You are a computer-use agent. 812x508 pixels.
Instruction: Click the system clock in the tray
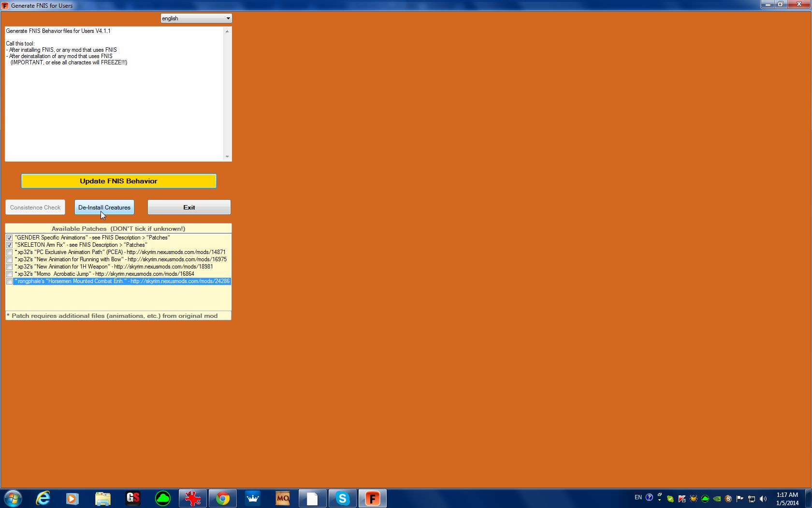(x=787, y=498)
